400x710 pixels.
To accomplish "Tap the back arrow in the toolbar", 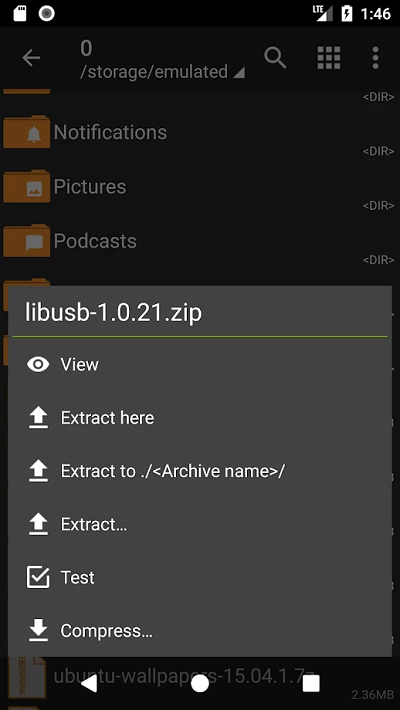I will tap(31, 58).
